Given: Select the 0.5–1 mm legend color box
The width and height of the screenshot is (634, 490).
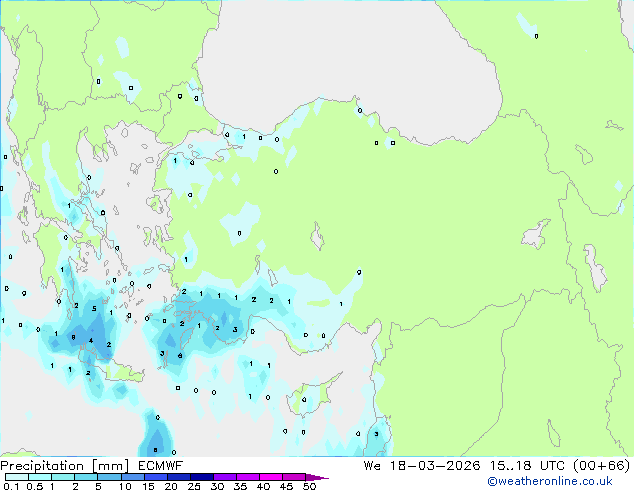Looking at the screenshot, I should pos(40,477).
